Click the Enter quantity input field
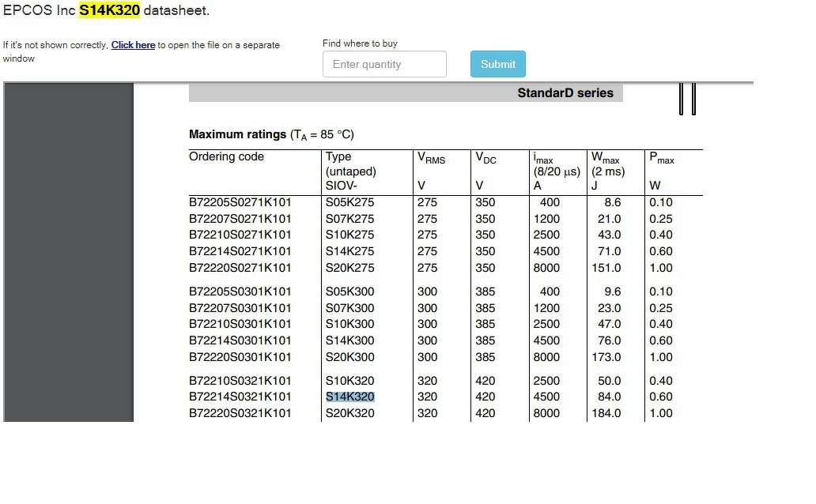Image resolution: width=816 pixels, height=504 pixels. click(384, 64)
